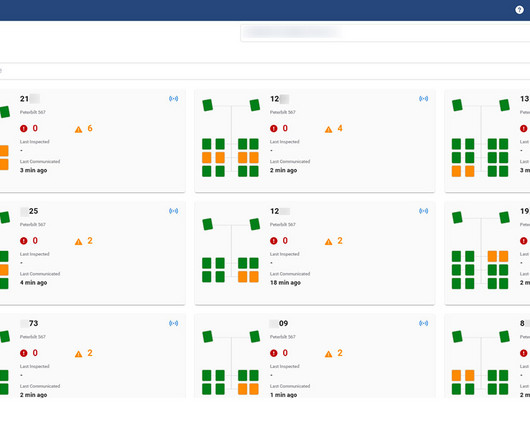This screenshot has height=442, width=530.
Task: Click "Peterbilt 567" label on vehicle 09 card
Action: coord(283,337)
